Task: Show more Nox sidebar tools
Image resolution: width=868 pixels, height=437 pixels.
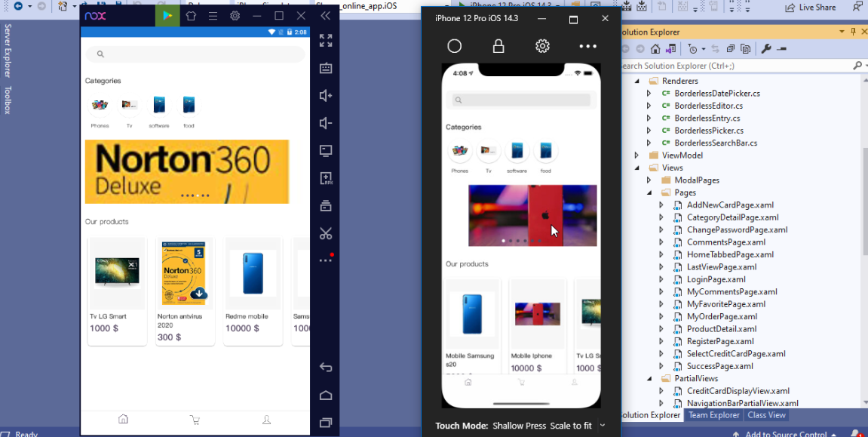Action: [x=326, y=260]
